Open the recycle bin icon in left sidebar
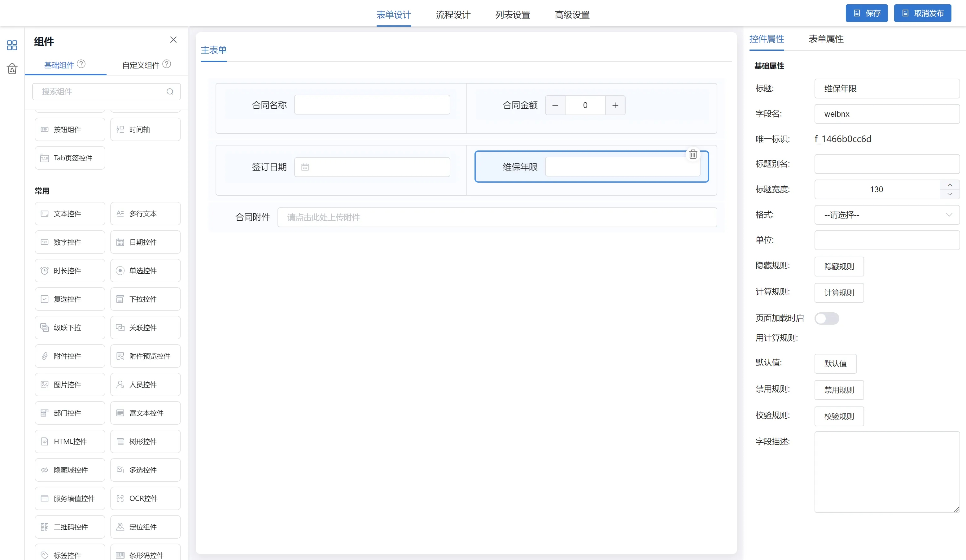This screenshot has height=560, width=966. 12,69
